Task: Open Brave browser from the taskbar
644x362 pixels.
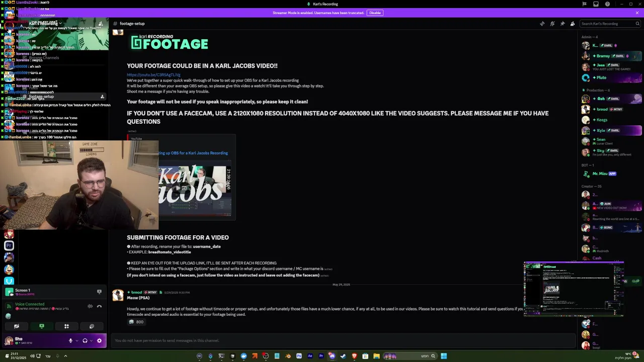Action: pyautogui.click(x=354, y=356)
